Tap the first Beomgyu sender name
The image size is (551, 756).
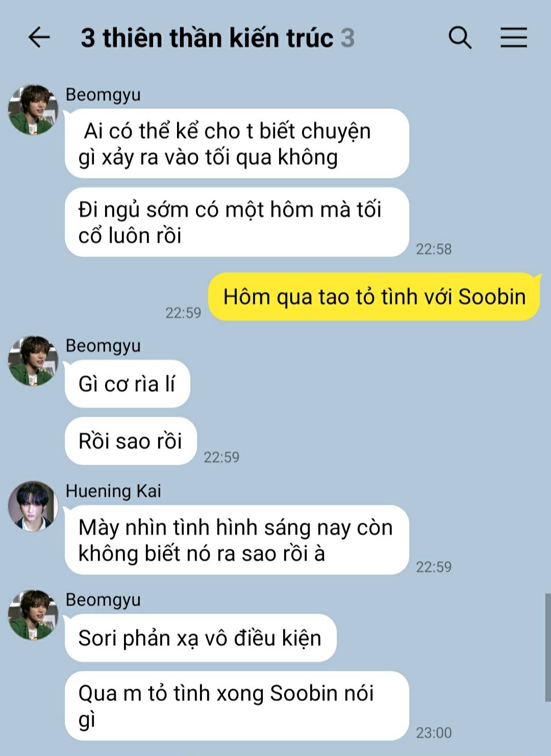pos(103,95)
